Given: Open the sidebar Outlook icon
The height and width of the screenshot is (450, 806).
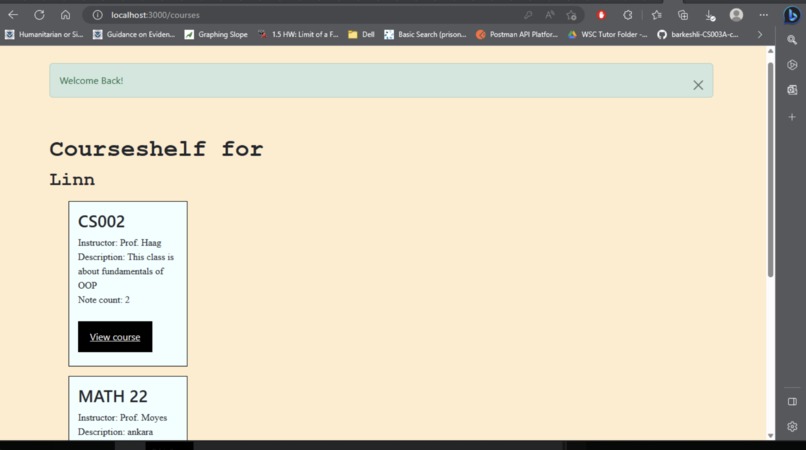Looking at the screenshot, I should coord(792,90).
